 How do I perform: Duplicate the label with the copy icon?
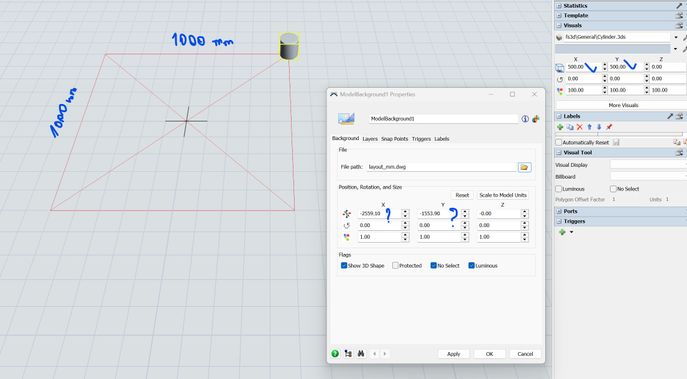[570, 127]
